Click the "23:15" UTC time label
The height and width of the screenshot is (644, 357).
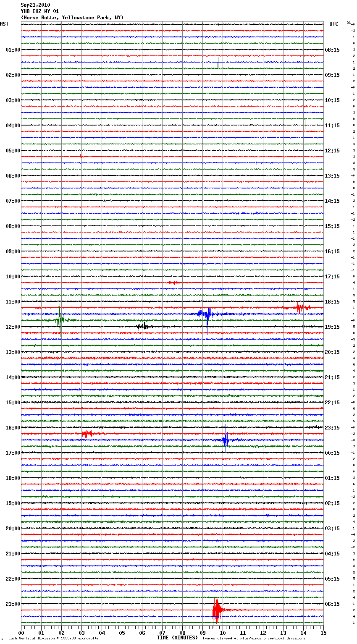click(x=332, y=428)
